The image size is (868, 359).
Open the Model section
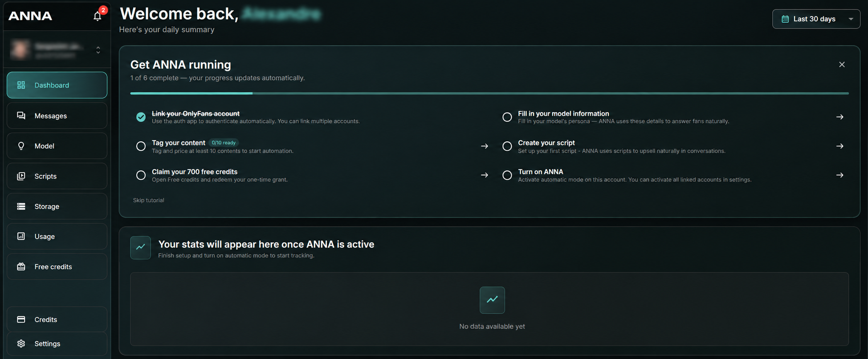(57, 146)
